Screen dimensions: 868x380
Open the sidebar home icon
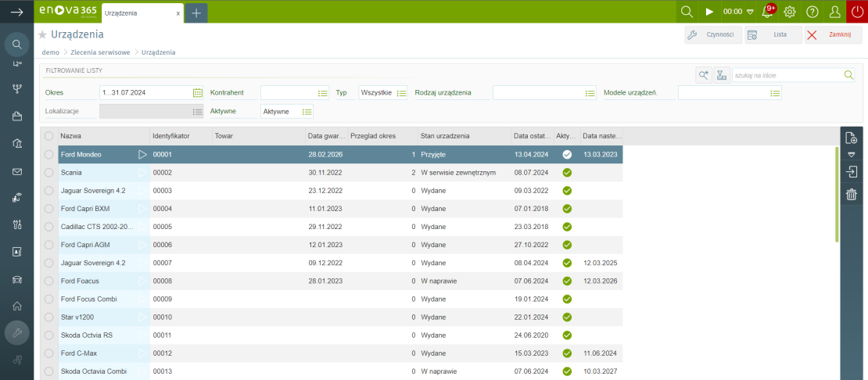(x=16, y=306)
